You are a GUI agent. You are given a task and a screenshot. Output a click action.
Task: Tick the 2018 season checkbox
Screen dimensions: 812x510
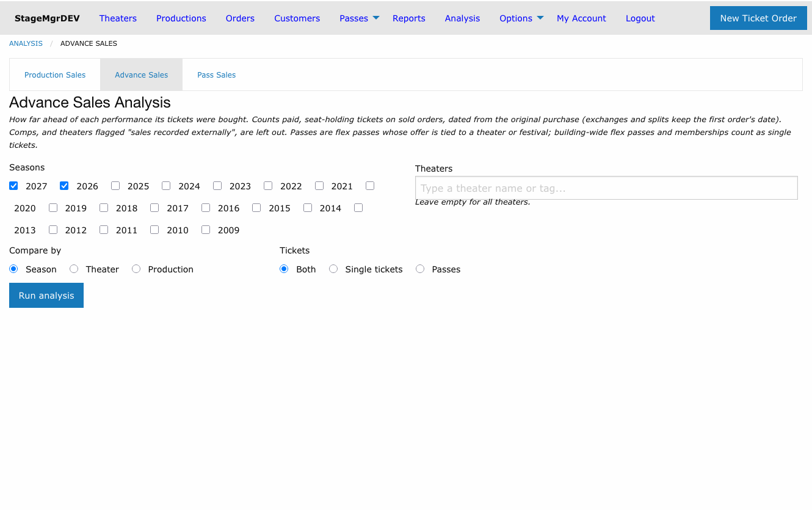[104, 208]
